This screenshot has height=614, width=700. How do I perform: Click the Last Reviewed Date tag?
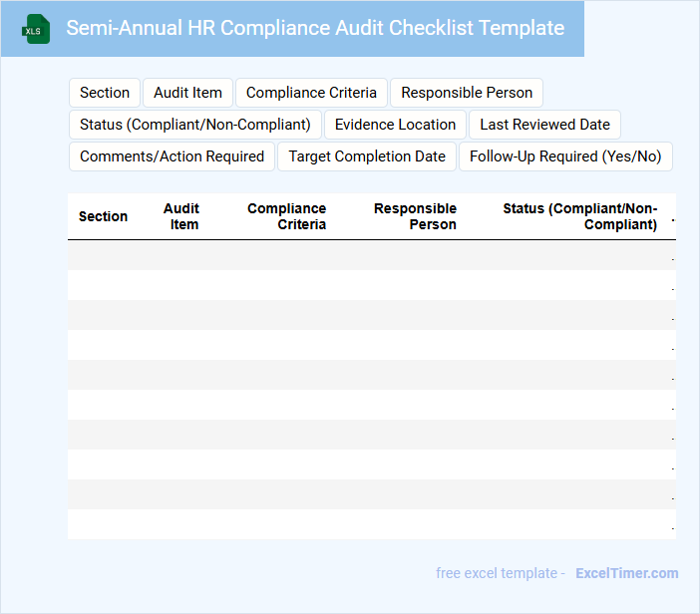coord(544,125)
